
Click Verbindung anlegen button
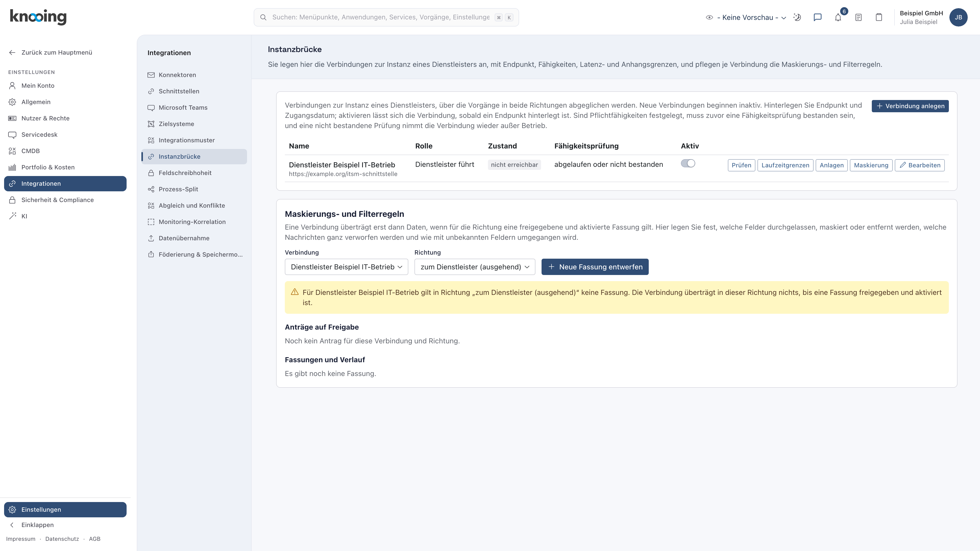[910, 106]
